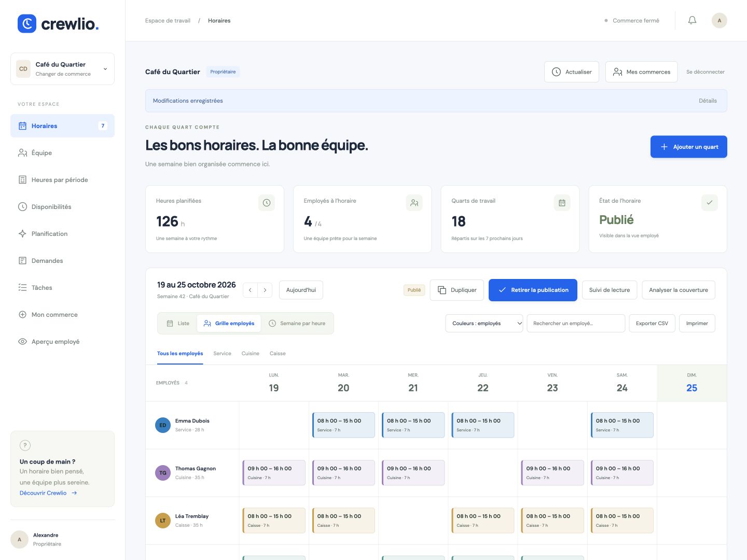Click checkmark icon on État de l'horaire card

click(x=709, y=203)
